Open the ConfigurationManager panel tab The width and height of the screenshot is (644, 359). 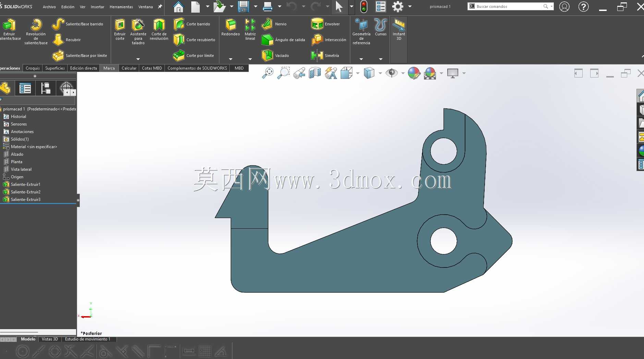46,88
